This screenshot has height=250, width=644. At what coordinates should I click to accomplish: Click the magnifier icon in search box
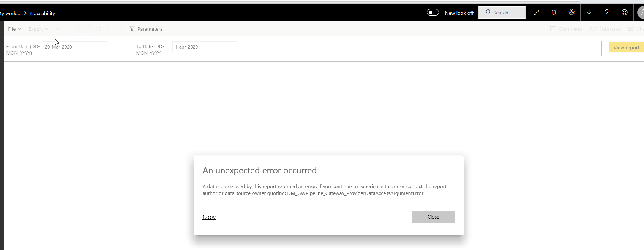tap(487, 13)
